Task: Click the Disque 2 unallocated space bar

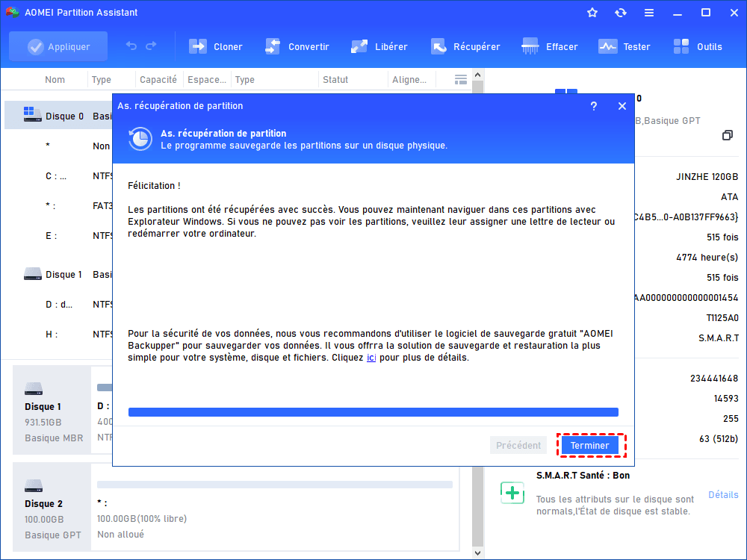Action: click(x=274, y=485)
